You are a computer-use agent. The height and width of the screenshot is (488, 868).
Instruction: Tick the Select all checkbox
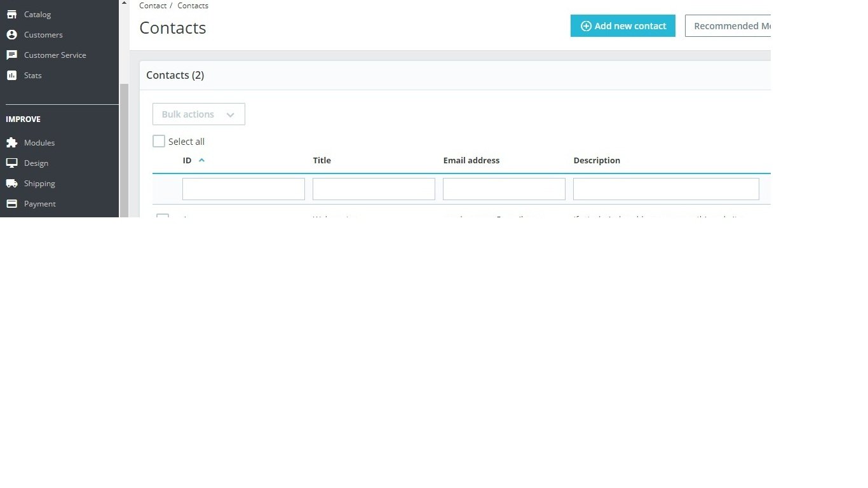[x=159, y=141]
